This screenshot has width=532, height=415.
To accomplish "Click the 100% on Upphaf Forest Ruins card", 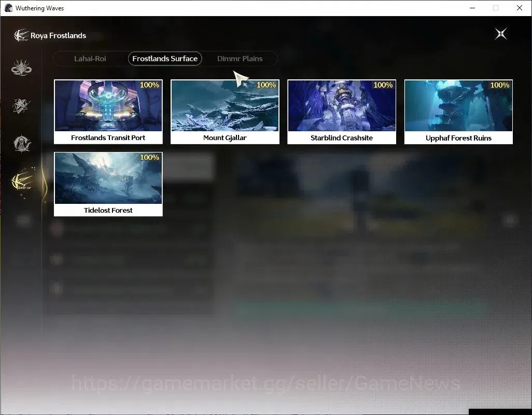I will (500, 85).
